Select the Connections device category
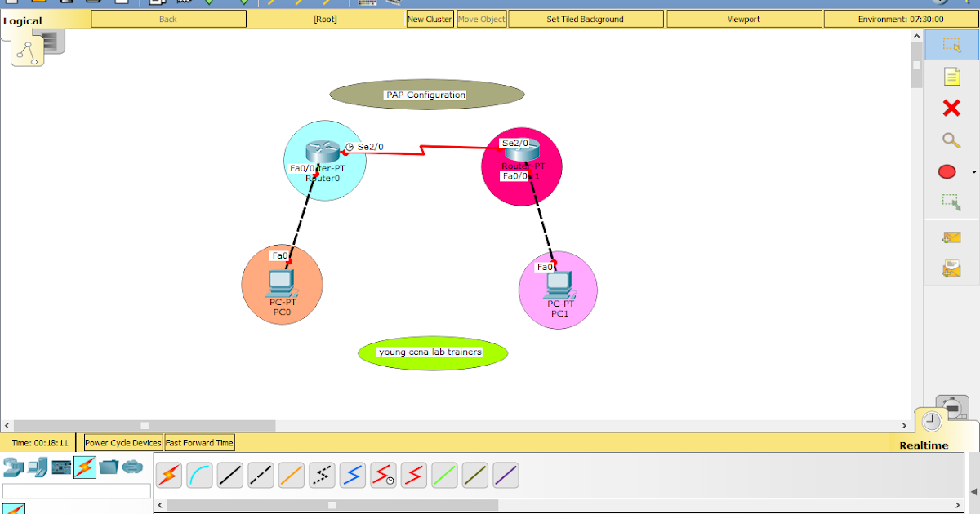 (85, 468)
